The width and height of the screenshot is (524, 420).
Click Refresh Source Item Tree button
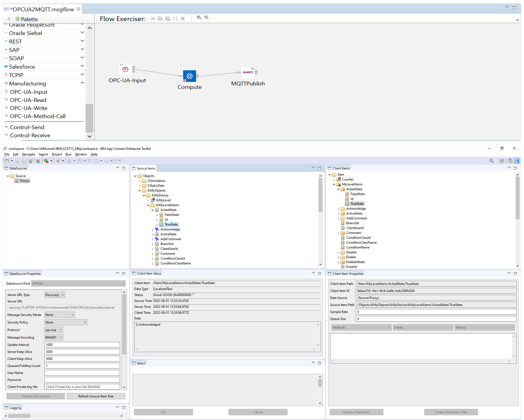pyautogui.click(x=96, y=396)
